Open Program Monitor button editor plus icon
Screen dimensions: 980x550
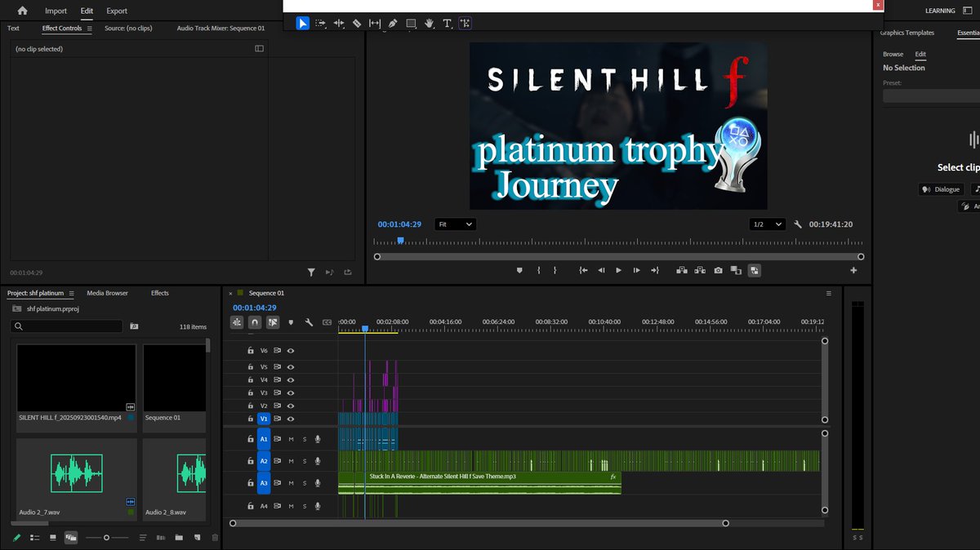853,270
